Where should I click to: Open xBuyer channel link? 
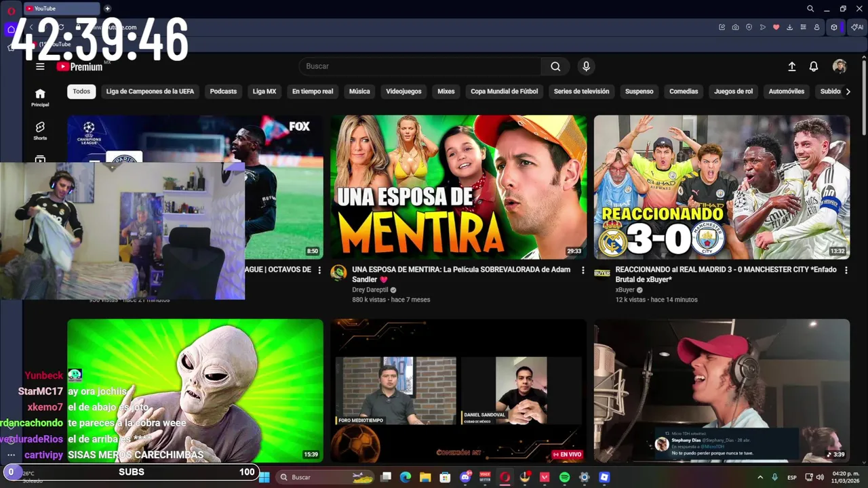pyautogui.click(x=625, y=290)
